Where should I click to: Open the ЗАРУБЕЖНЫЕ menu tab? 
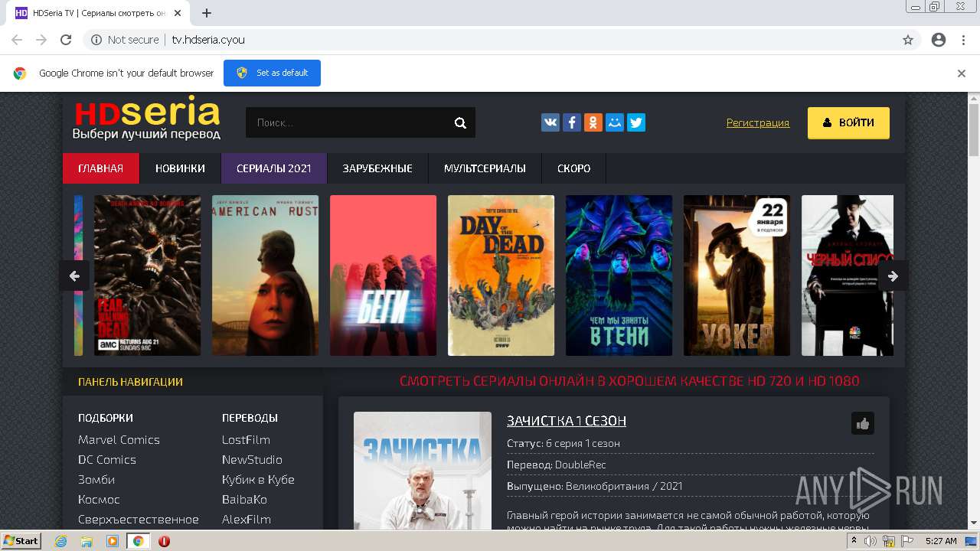[377, 168]
